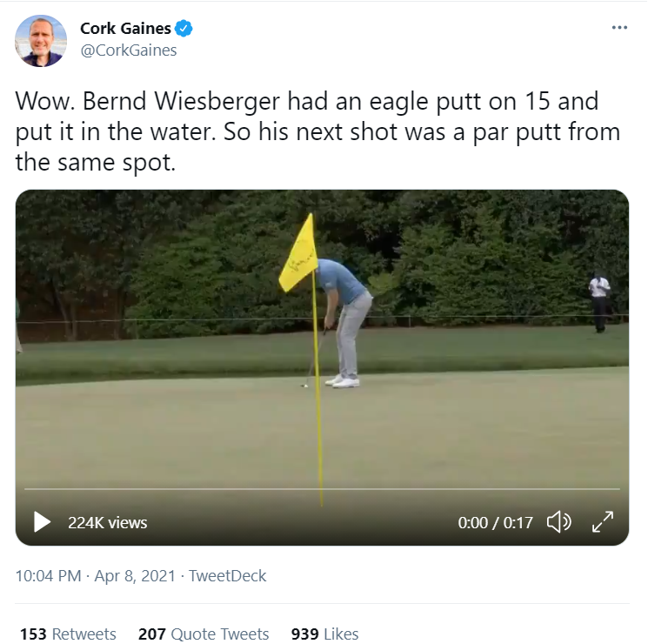Mute the video with the speaker icon
The height and width of the screenshot is (644, 648).
click(x=558, y=522)
